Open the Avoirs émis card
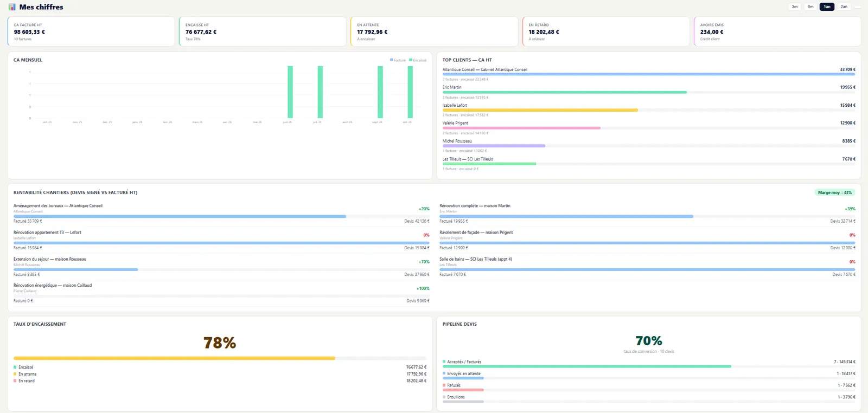 coord(777,31)
